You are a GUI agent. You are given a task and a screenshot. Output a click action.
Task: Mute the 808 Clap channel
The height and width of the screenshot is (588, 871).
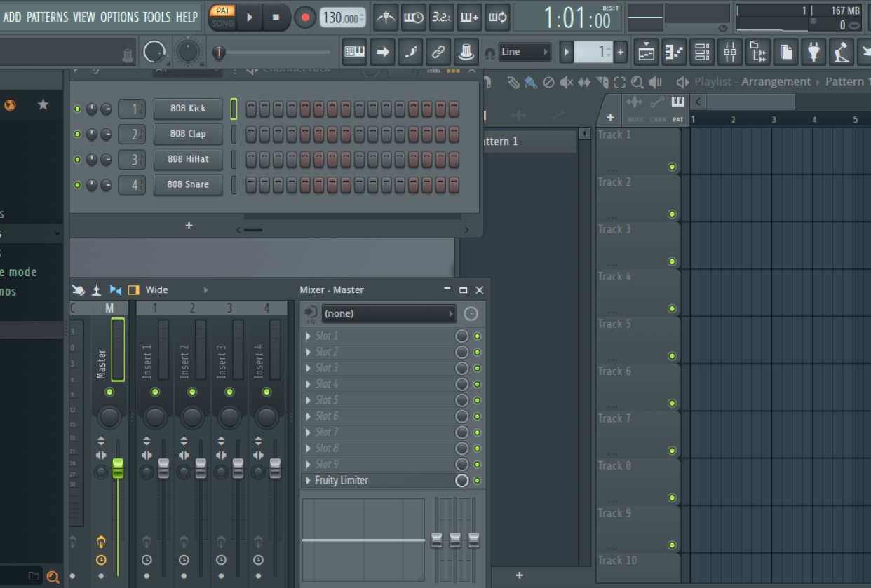coord(77,134)
